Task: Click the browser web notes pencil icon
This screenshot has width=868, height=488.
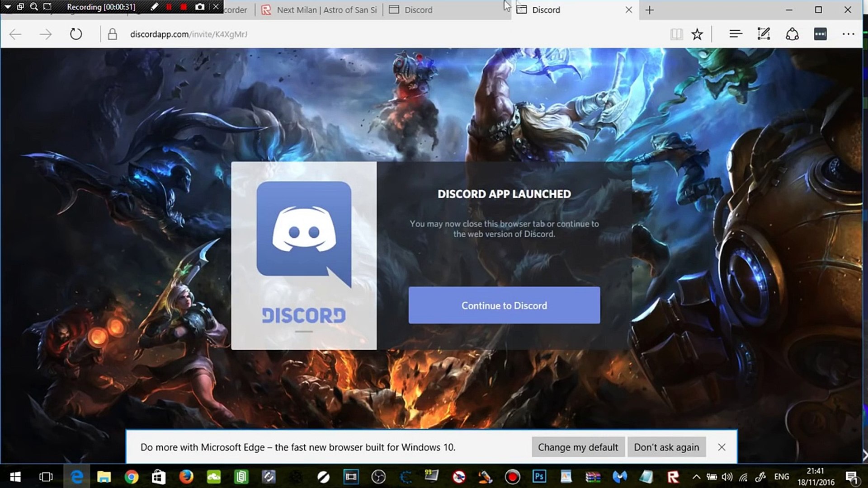Action: coord(764,34)
